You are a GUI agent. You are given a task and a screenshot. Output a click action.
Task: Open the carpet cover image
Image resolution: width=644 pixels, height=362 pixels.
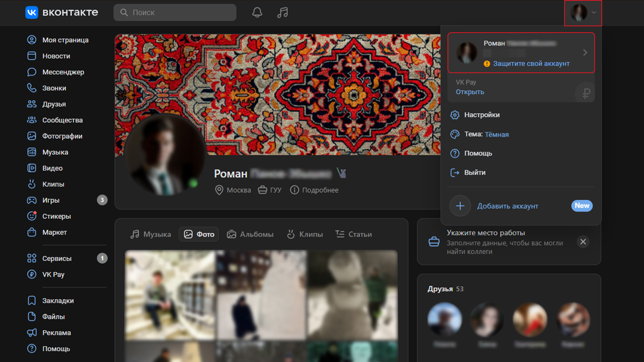[278, 95]
